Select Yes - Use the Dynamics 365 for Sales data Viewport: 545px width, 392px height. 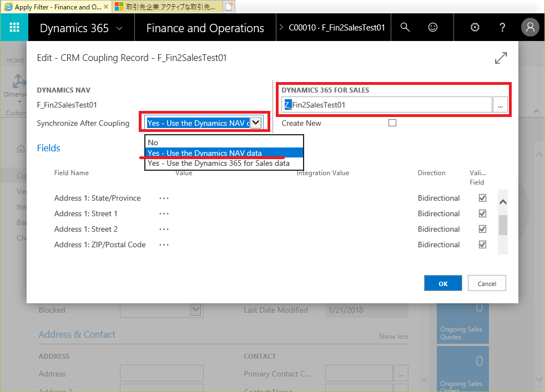point(224,163)
